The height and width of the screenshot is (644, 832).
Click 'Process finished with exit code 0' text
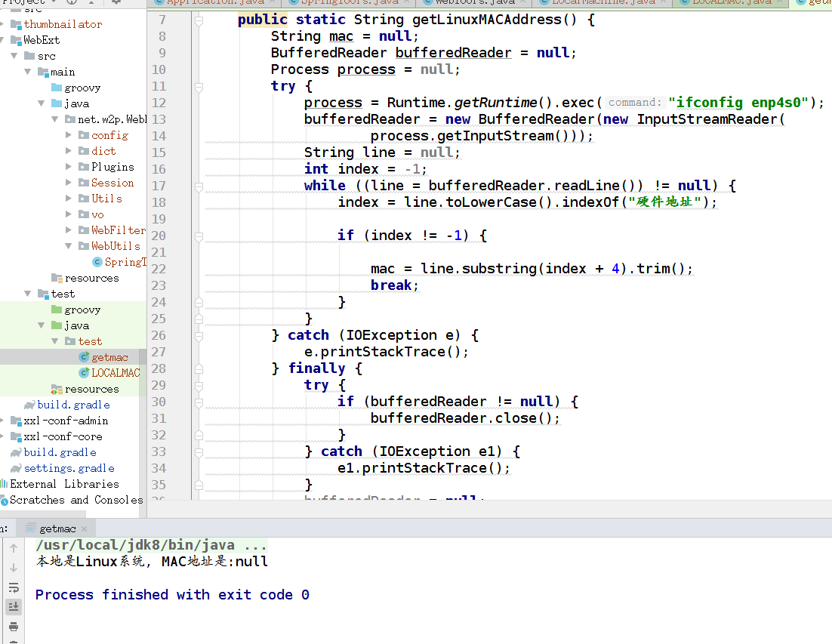[x=172, y=595]
